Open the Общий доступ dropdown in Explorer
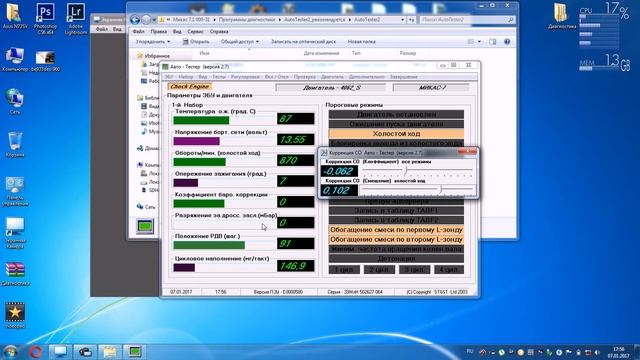This screenshot has height=360, width=640. (240, 42)
